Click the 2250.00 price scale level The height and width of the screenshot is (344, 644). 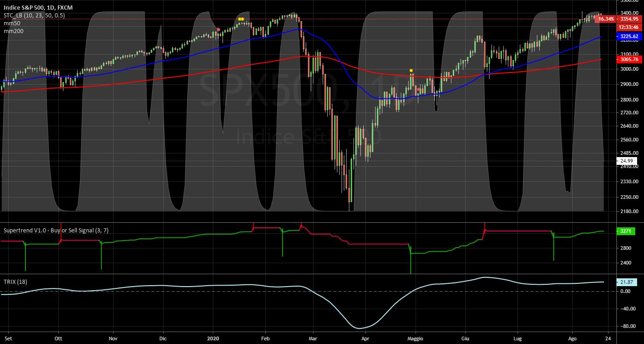(x=629, y=197)
